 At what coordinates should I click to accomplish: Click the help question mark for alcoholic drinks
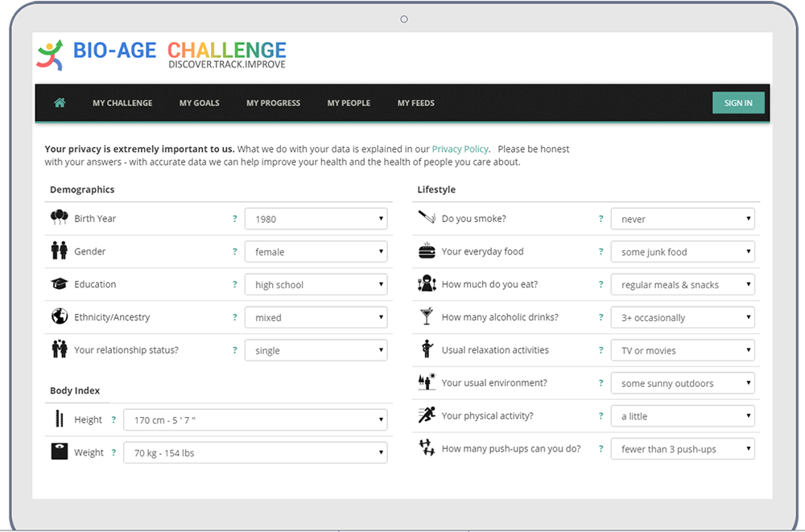(601, 317)
